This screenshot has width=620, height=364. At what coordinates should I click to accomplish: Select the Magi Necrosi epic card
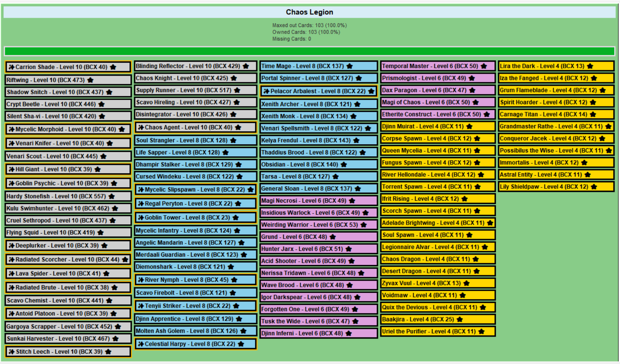pyautogui.click(x=319, y=201)
